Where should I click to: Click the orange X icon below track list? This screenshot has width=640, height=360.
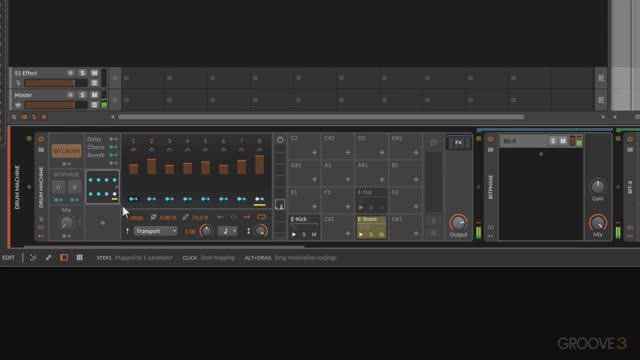tap(44, 117)
